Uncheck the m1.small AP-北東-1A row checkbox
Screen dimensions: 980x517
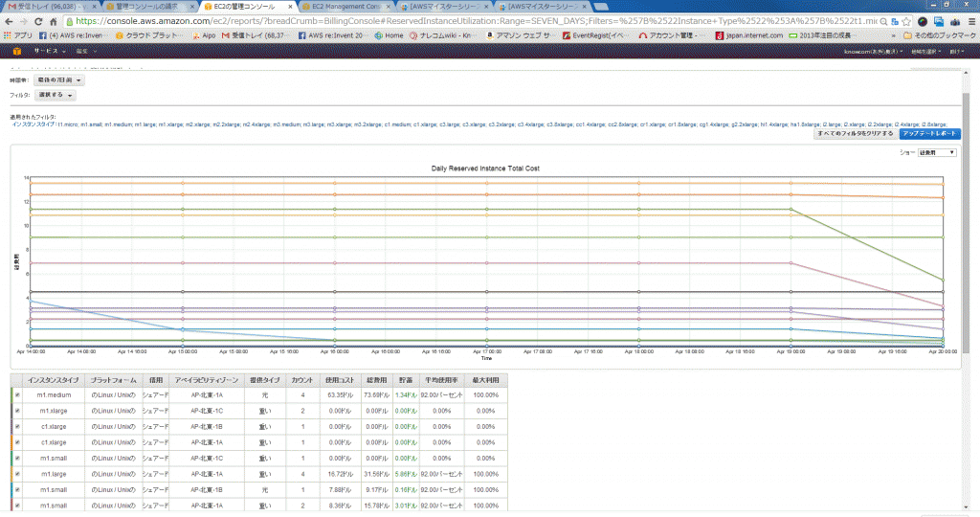pyautogui.click(x=17, y=506)
